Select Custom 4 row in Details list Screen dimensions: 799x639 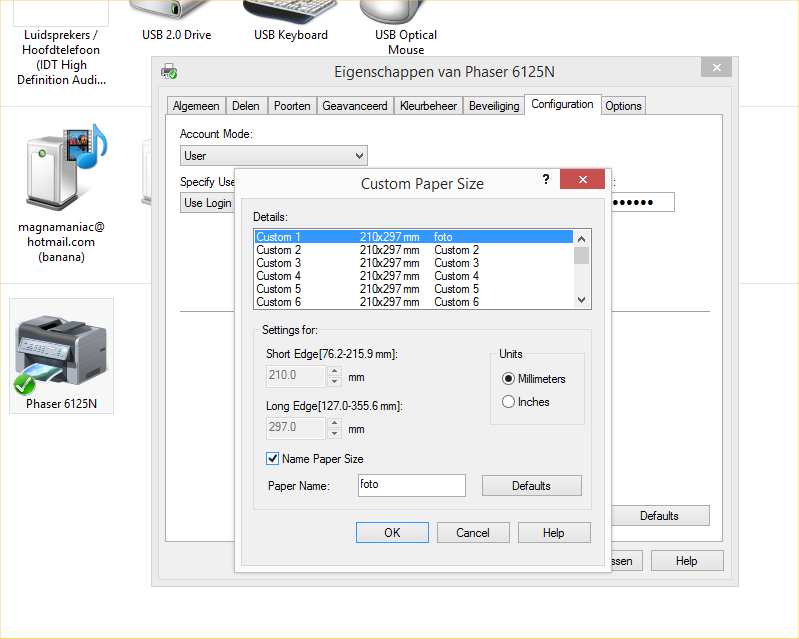[414, 276]
